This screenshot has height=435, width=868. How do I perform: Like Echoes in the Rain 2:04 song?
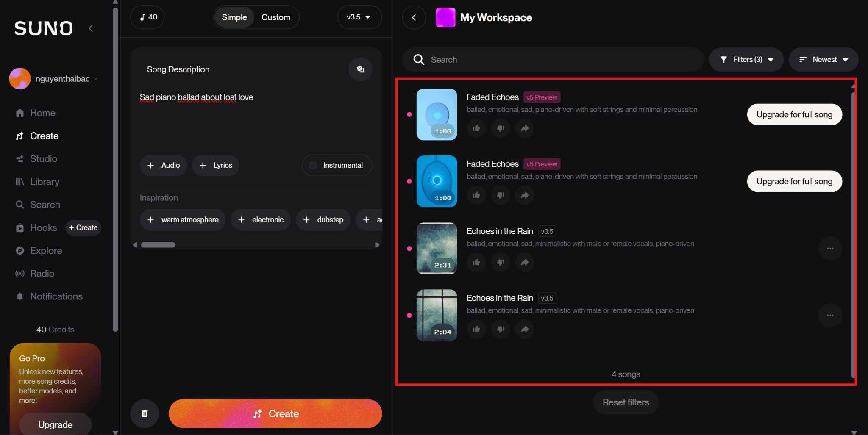click(x=476, y=330)
